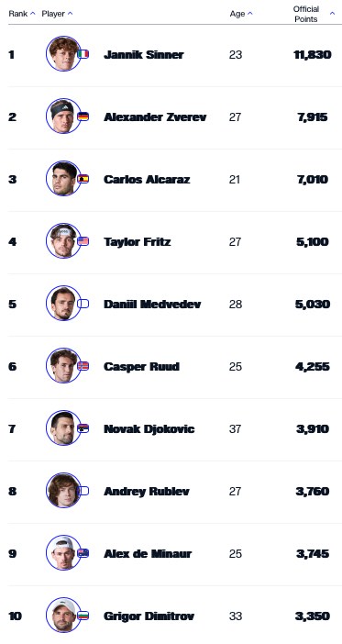Click Germany flag icon beside Alexander Zverev
This screenshot has width=342, height=644.
tap(83, 117)
